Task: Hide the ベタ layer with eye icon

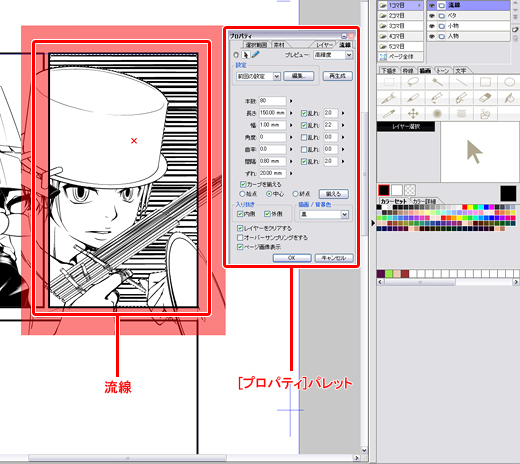Action: (432, 16)
